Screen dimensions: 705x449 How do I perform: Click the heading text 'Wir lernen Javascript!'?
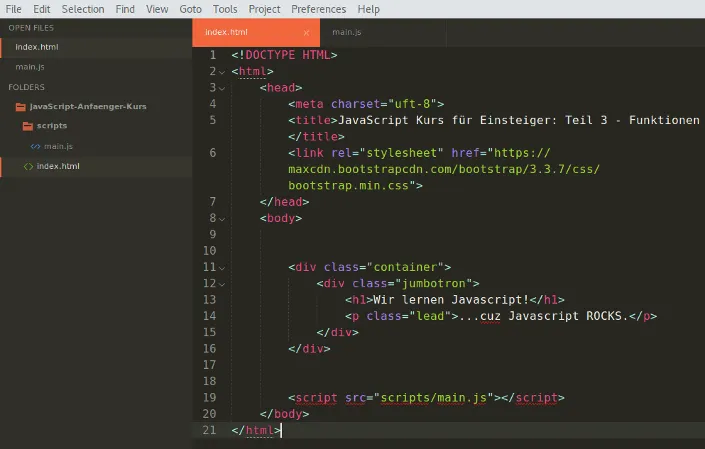tap(451, 300)
